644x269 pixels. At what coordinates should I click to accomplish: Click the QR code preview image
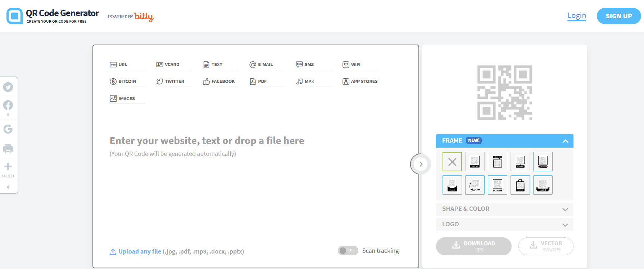point(504,93)
